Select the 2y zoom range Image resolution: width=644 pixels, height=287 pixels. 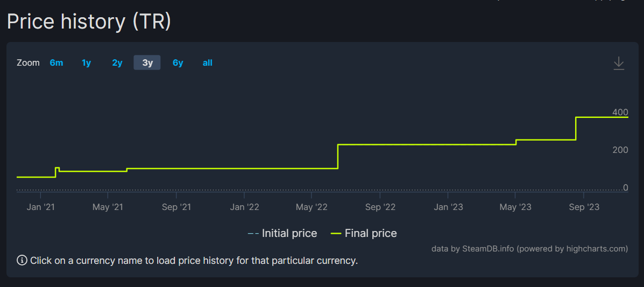tap(117, 63)
